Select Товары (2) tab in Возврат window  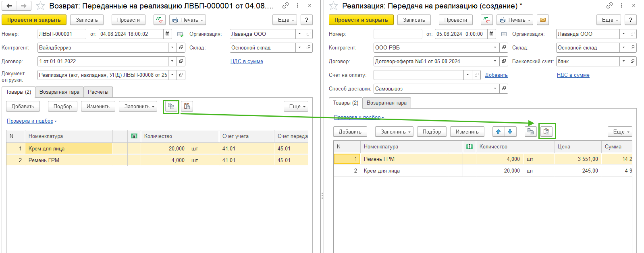click(19, 92)
